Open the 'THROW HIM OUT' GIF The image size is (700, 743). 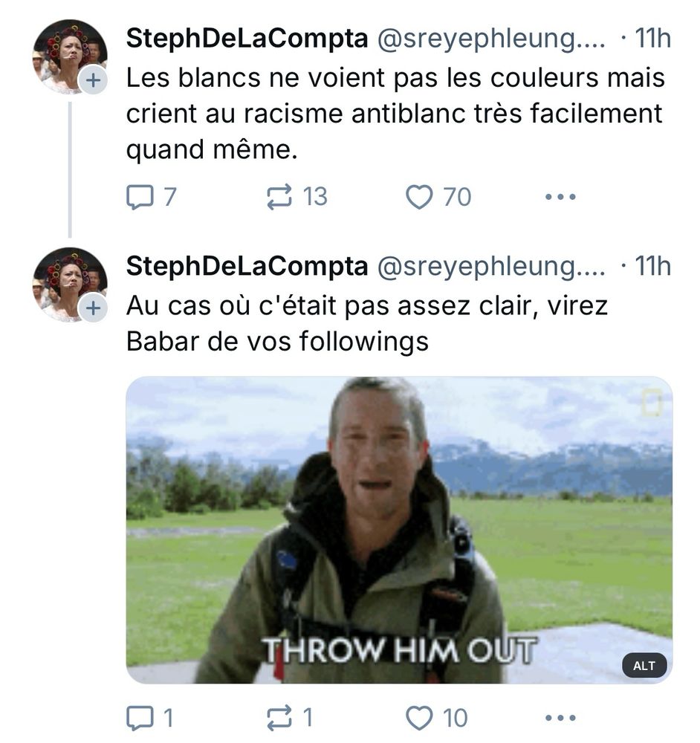[399, 530]
